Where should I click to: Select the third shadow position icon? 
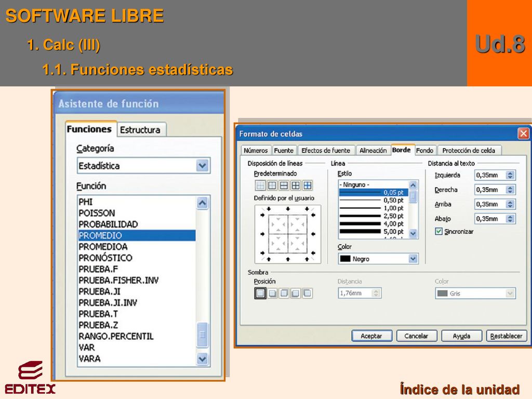point(284,293)
